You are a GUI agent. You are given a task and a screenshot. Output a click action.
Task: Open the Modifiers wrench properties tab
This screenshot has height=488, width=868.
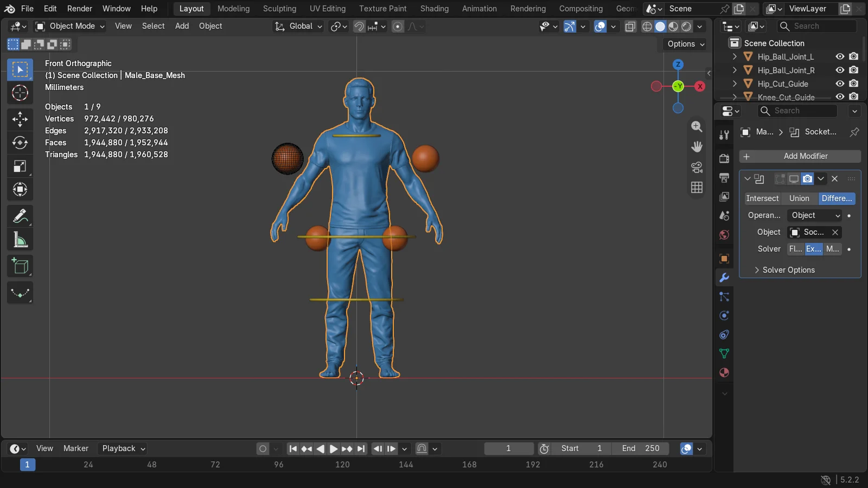click(724, 278)
